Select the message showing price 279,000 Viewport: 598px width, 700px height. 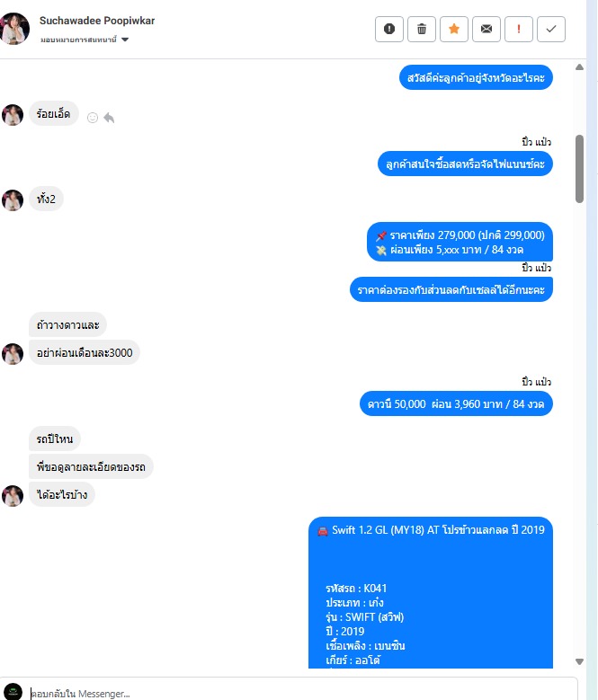tap(460, 242)
